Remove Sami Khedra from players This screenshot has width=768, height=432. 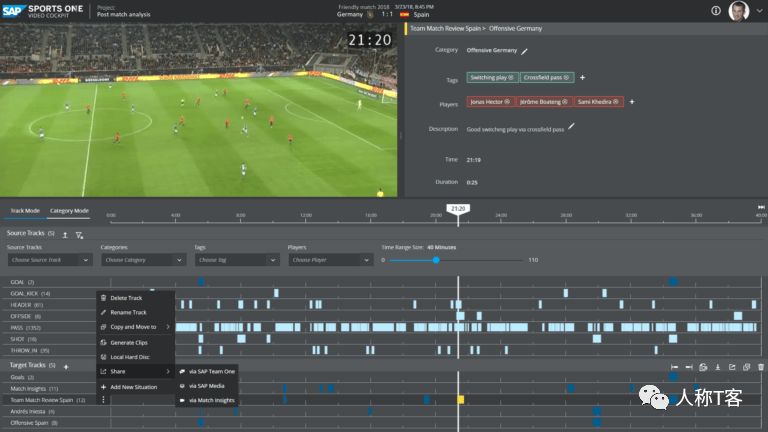coord(616,102)
